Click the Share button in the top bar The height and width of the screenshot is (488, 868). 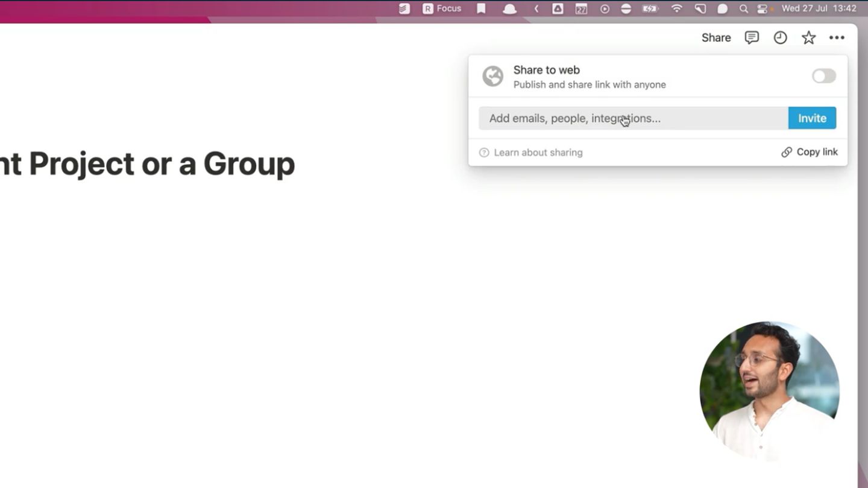pyautogui.click(x=716, y=37)
